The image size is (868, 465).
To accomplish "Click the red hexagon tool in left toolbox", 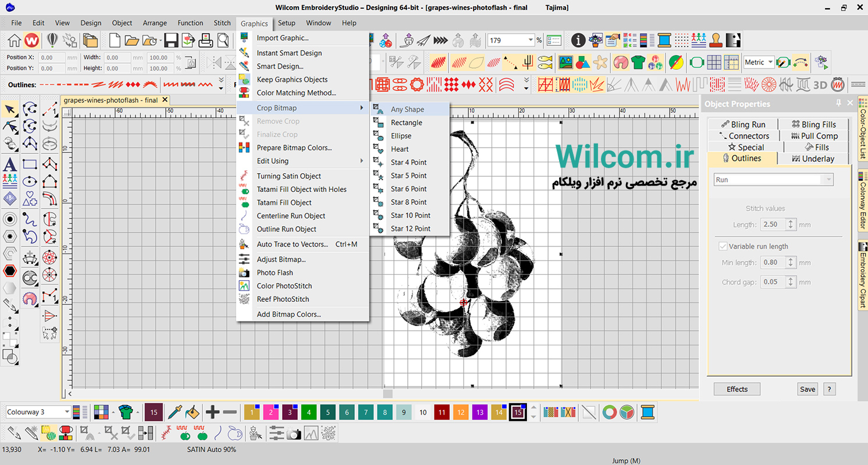I will (10, 271).
